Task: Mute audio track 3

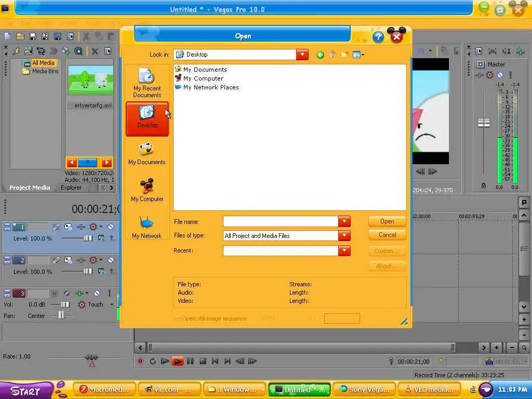Action: 97,293
